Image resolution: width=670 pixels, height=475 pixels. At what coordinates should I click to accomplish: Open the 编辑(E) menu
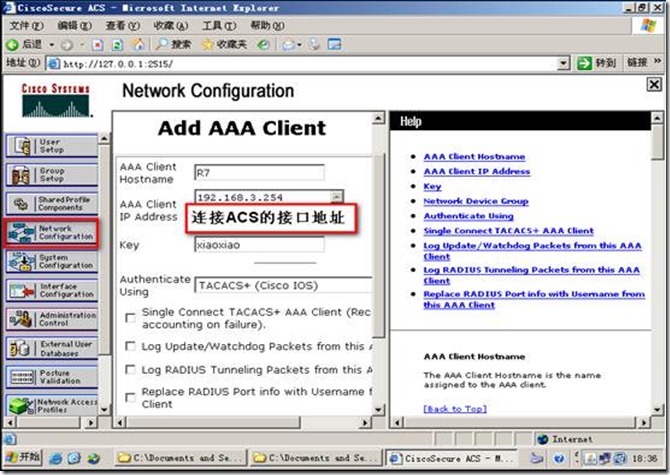click(x=74, y=26)
